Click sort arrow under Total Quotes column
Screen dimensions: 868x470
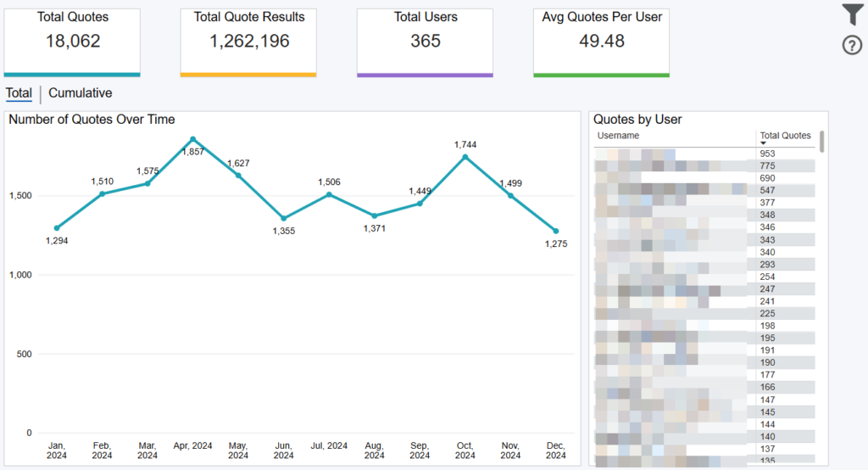tap(763, 143)
